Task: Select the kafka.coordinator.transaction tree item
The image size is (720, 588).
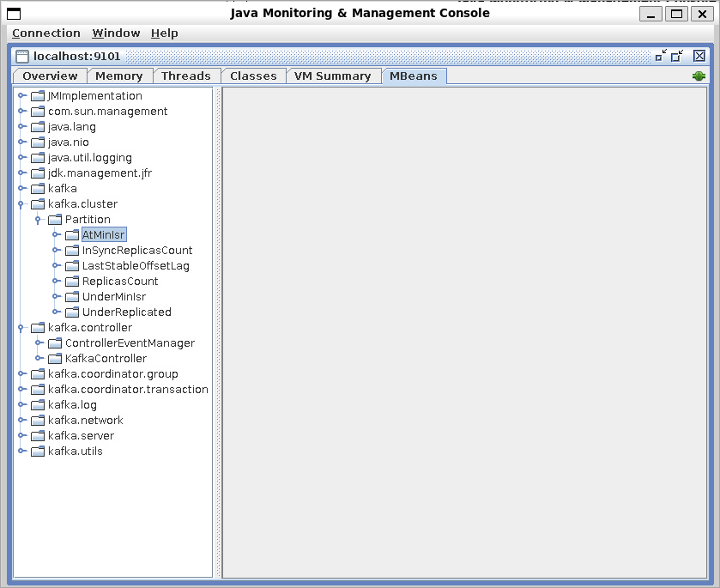Action: (128, 390)
